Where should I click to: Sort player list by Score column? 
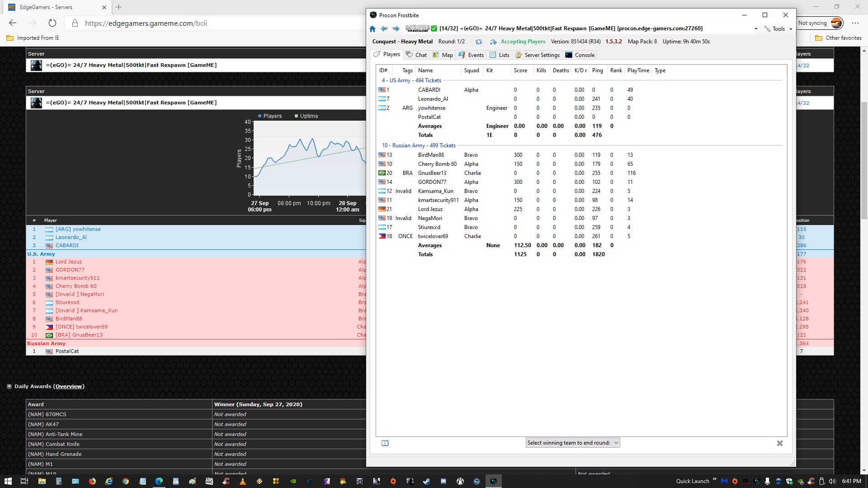click(x=520, y=70)
